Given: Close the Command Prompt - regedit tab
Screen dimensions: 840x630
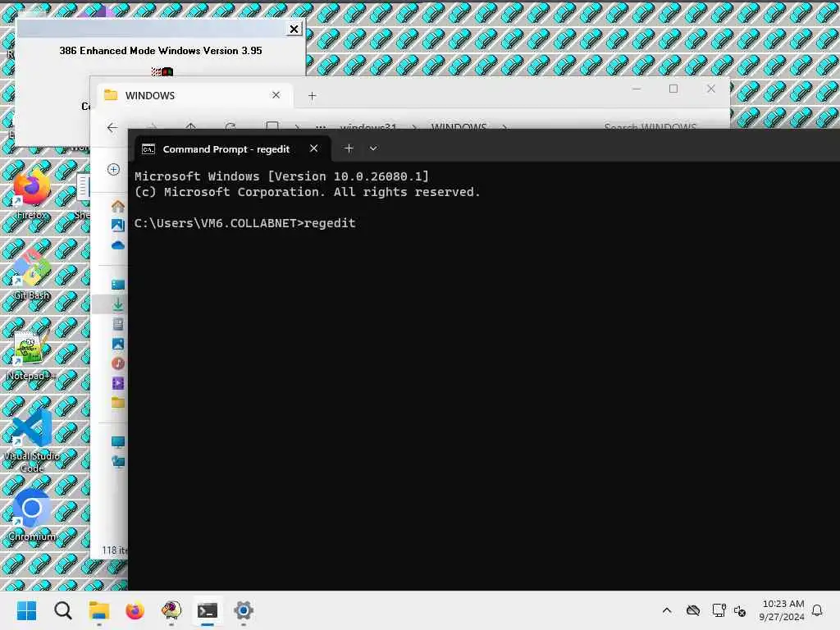Looking at the screenshot, I should tap(314, 148).
